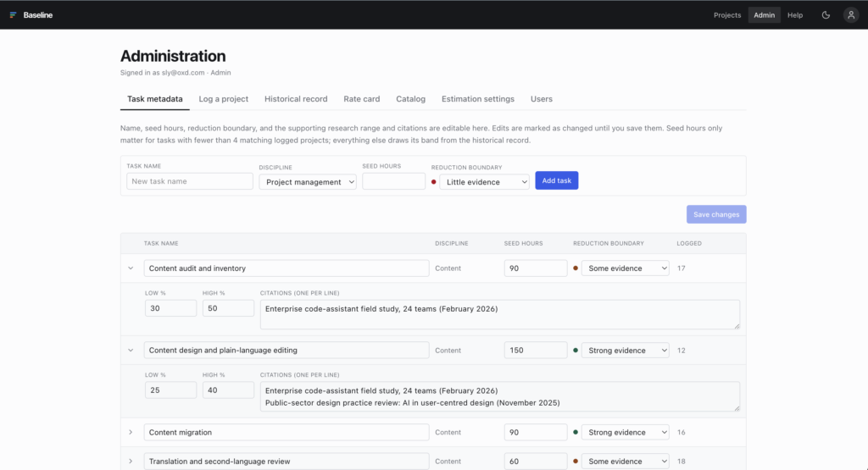The image size is (868, 470).
Task: Open the Little evidence reduction boundary dropdown
Action: coord(484,182)
